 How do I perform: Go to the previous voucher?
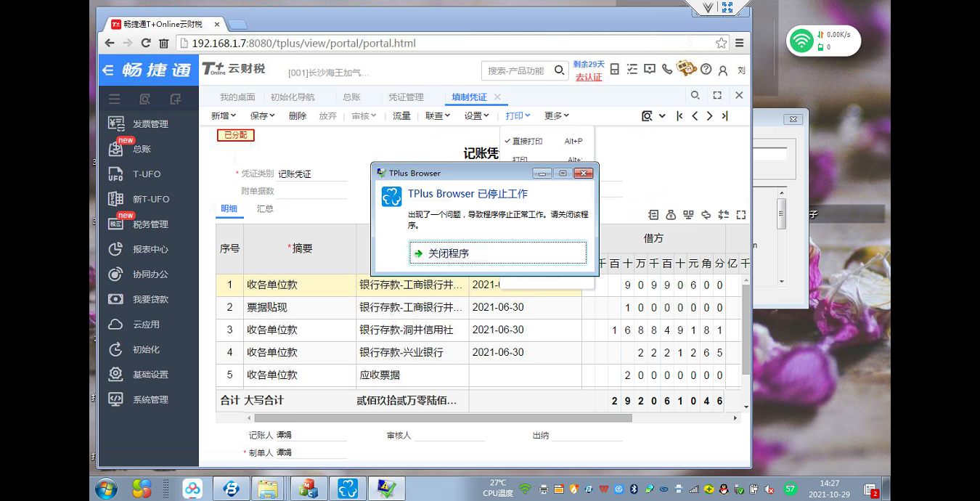(x=695, y=116)
